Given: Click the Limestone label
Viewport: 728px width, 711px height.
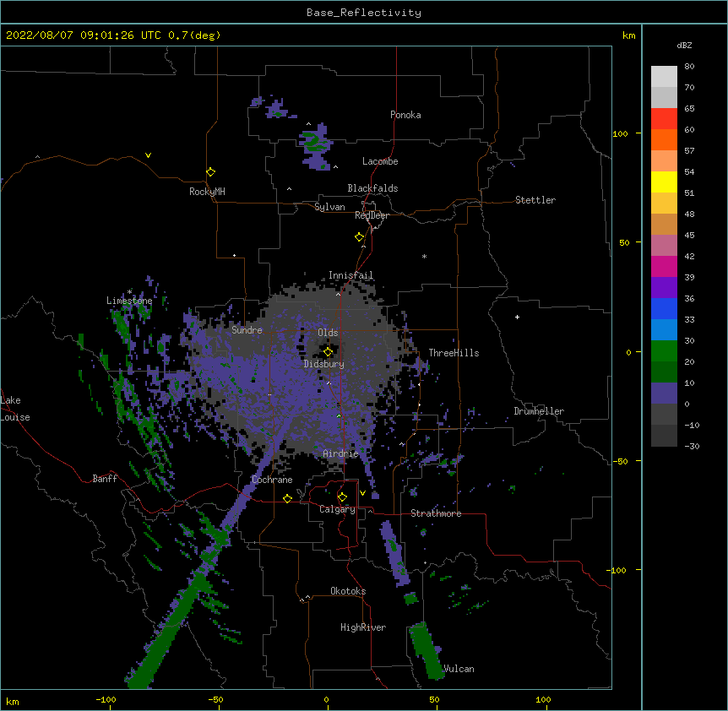Looking at the screenshot, I should [129, 301].
